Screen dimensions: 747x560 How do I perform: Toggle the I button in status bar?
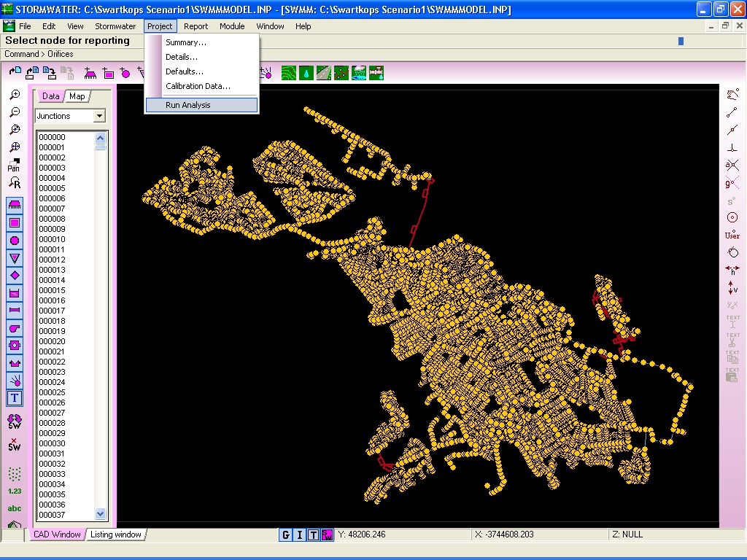(299, 534)
